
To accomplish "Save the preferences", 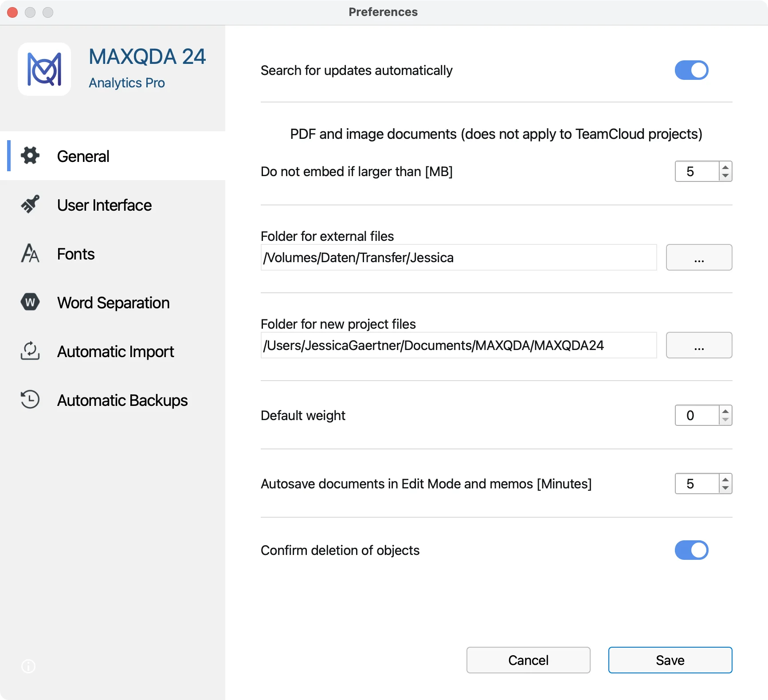I will (670, 660).
